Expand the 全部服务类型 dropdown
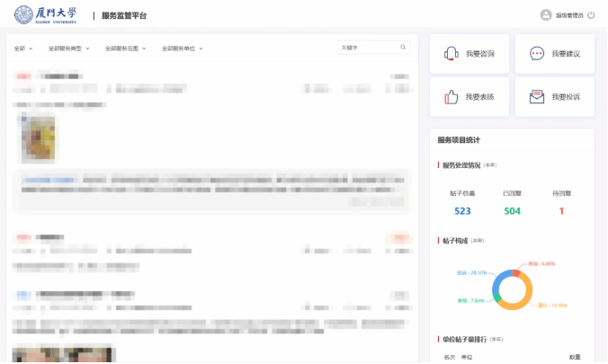 click(x=68, y=49)
